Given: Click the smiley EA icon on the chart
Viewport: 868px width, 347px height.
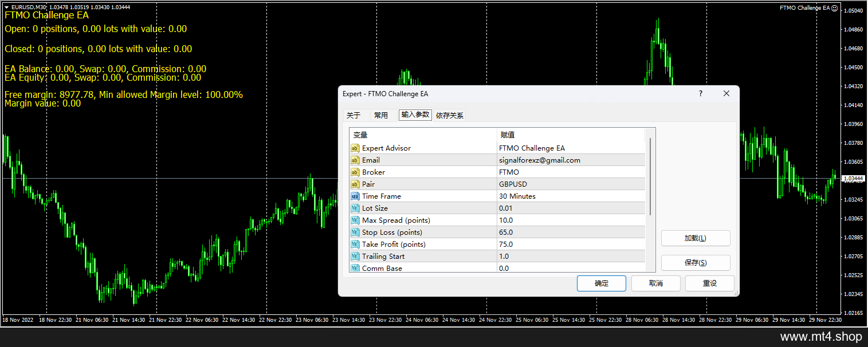Looking at the screenshot, I should 835,8.
